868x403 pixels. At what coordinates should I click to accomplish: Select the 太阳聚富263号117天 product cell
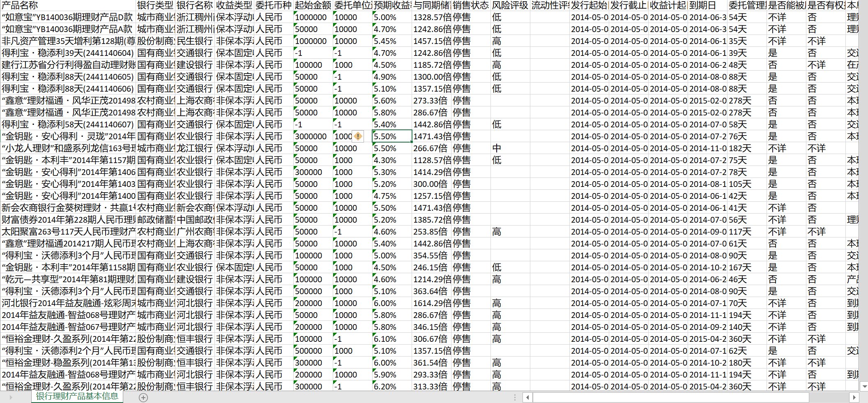coord(68,232)
